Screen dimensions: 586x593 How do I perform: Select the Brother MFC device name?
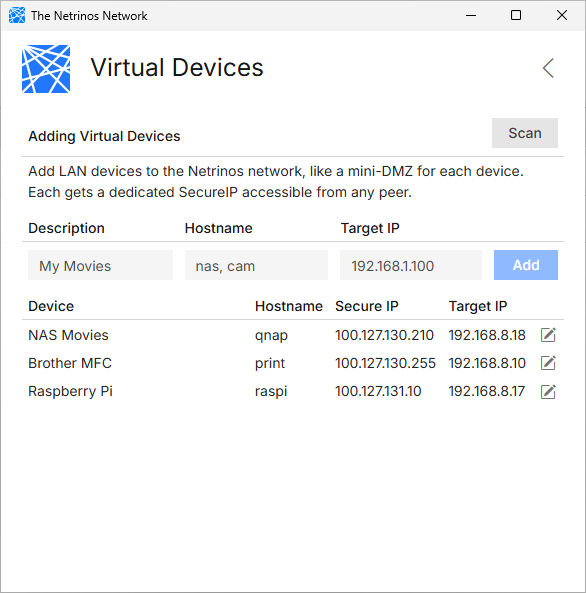coord(70,363)
